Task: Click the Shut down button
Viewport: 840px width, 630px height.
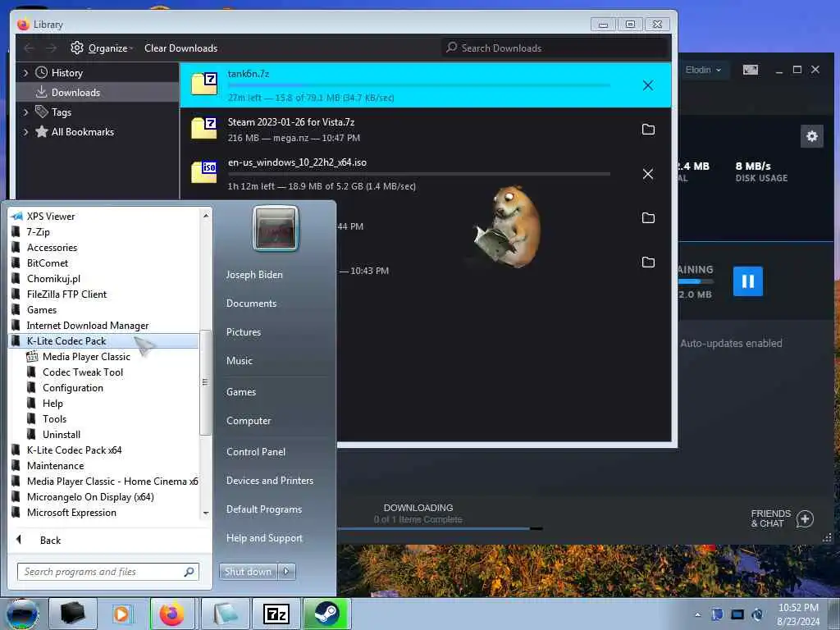Action: coord(249,572)
